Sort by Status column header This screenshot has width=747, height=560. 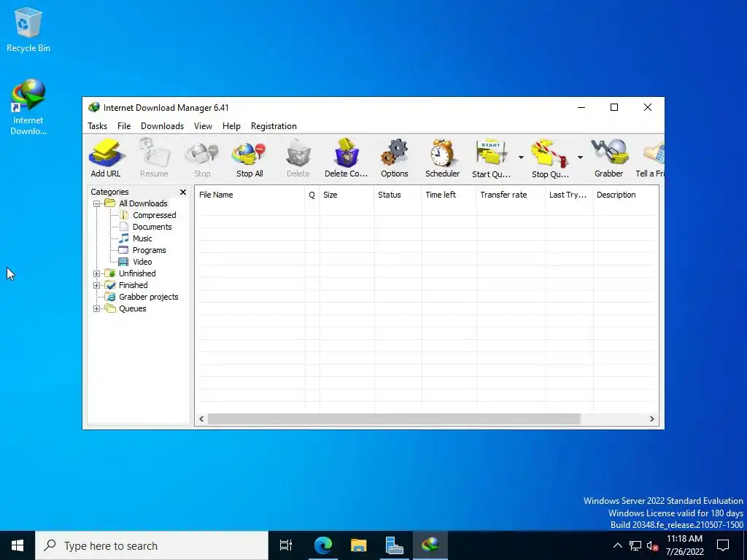(x=398, y=195)
